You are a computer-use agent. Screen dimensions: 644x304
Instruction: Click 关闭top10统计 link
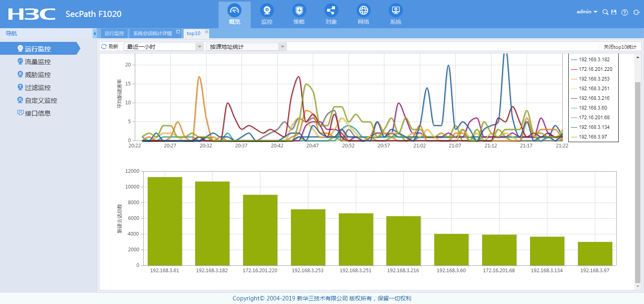pos(620,47)
